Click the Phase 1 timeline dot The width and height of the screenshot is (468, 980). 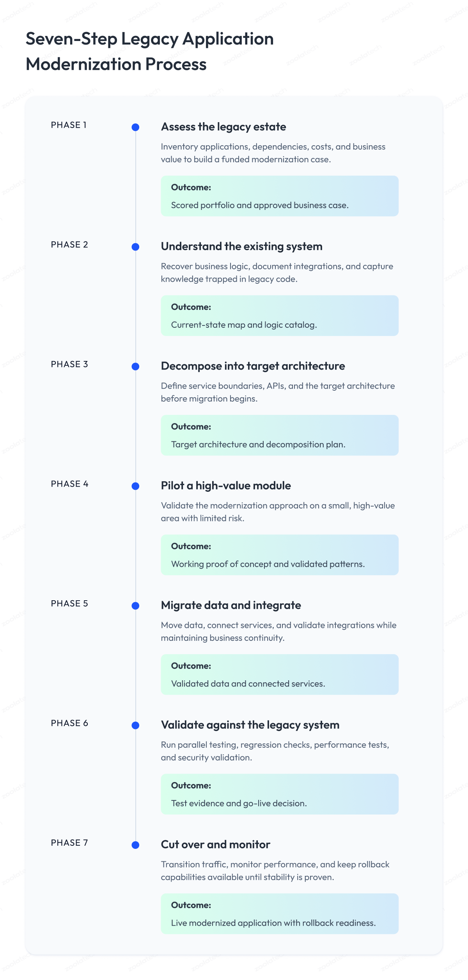(x=135, y=127)
